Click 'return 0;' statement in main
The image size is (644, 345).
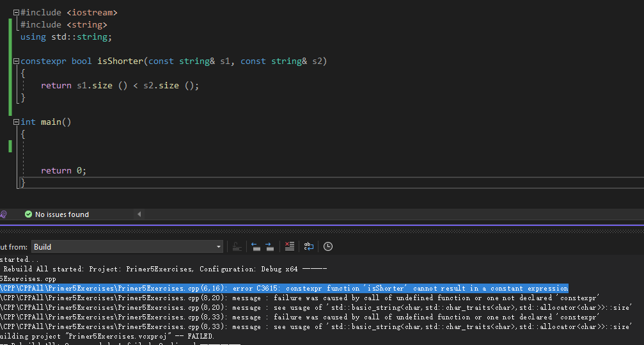64,171
